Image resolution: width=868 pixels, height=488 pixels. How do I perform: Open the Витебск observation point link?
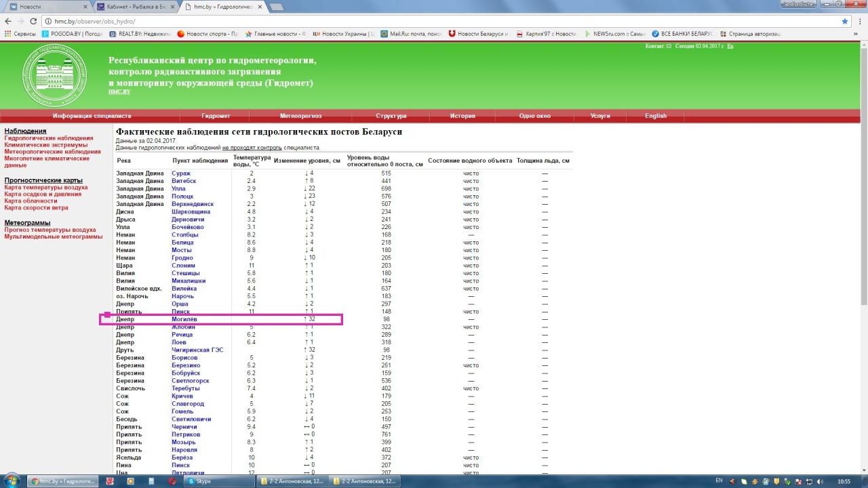click(x=184, y=181)
